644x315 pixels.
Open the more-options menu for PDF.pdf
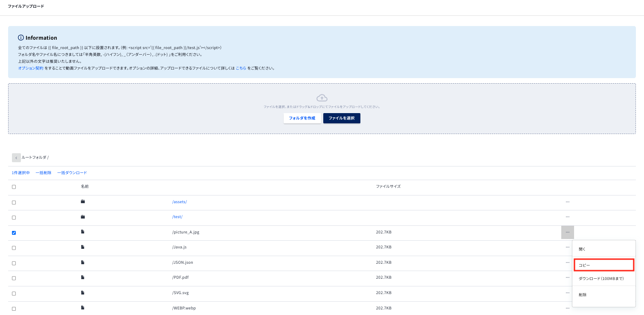[568, 277]
